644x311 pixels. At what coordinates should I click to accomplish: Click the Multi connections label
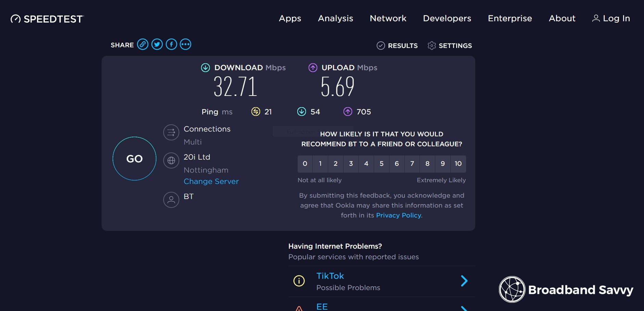(193, 142)
